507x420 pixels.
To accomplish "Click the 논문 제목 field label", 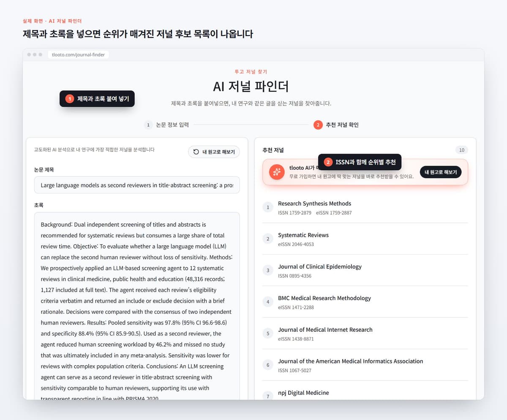I will coord(44,170).
